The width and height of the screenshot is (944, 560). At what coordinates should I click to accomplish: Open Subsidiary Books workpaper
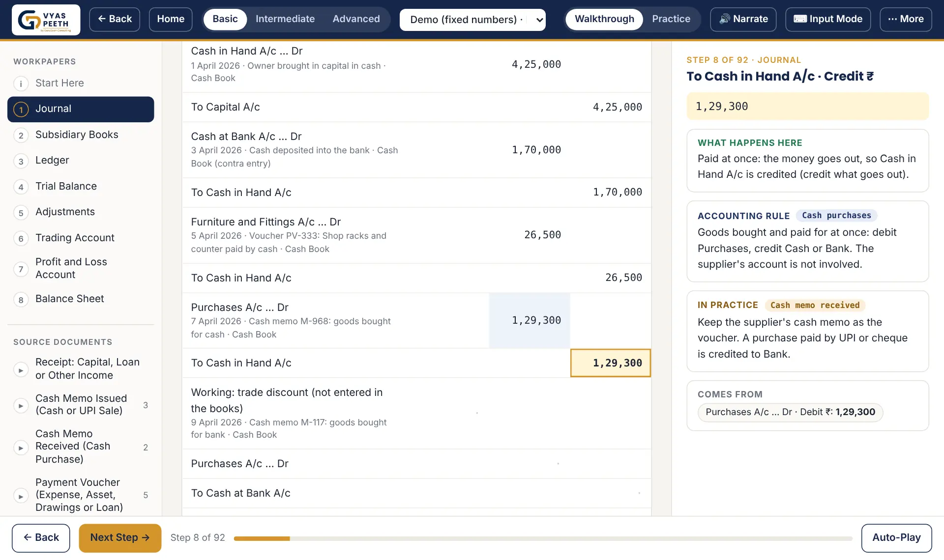(81, 135)
